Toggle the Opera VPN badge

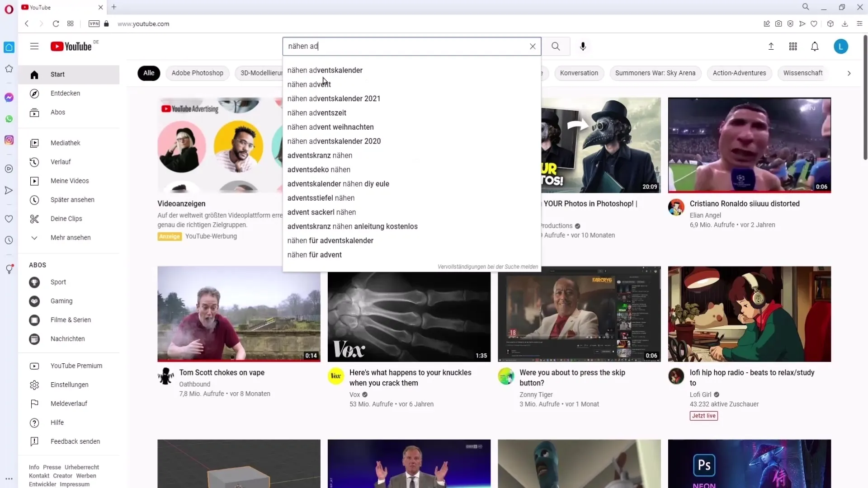[94, 23]
